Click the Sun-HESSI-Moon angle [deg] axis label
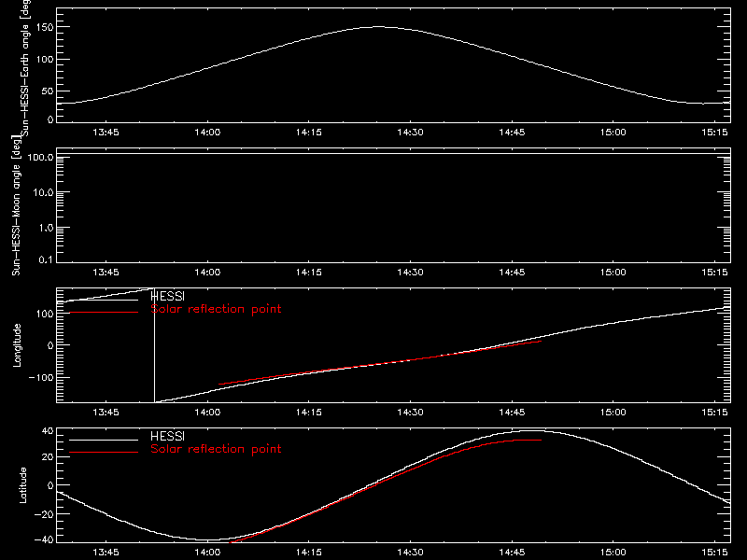This screenshot has height=560, width=747. tap(16, 205)
